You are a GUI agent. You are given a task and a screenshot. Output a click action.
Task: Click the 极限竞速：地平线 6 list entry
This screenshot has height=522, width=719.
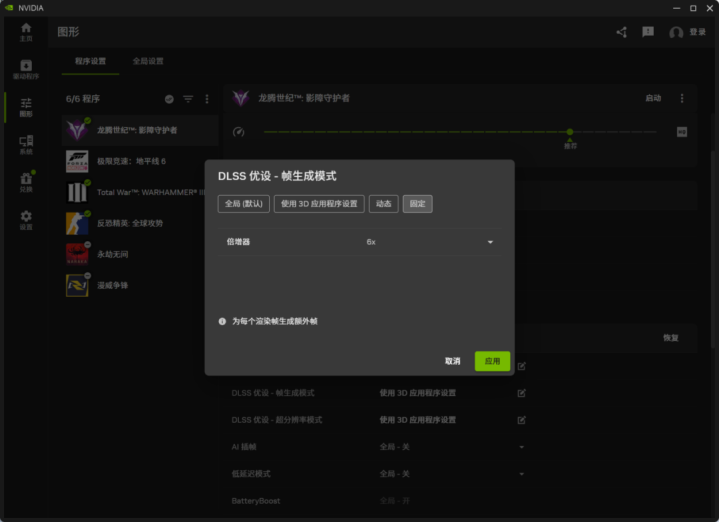[140, 161]
